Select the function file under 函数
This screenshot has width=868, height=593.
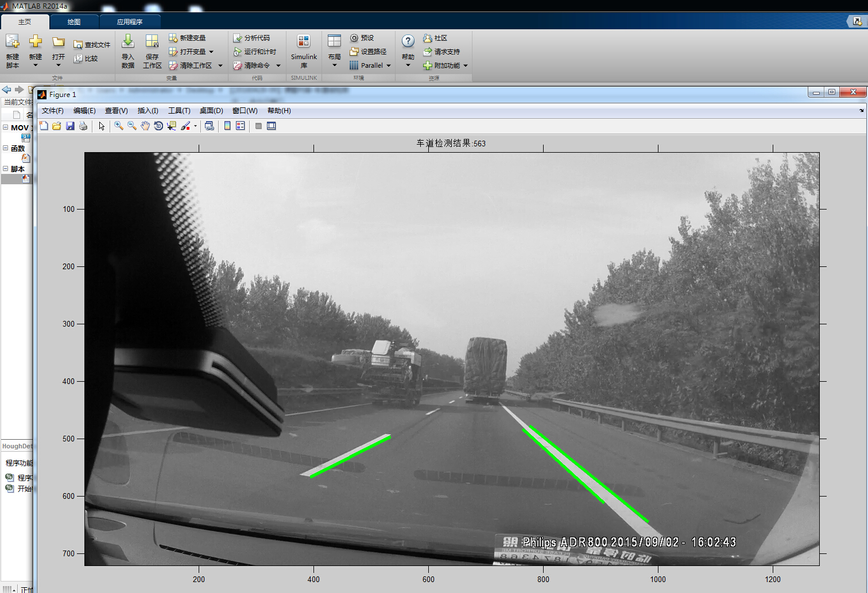click(x=26, y=158)
